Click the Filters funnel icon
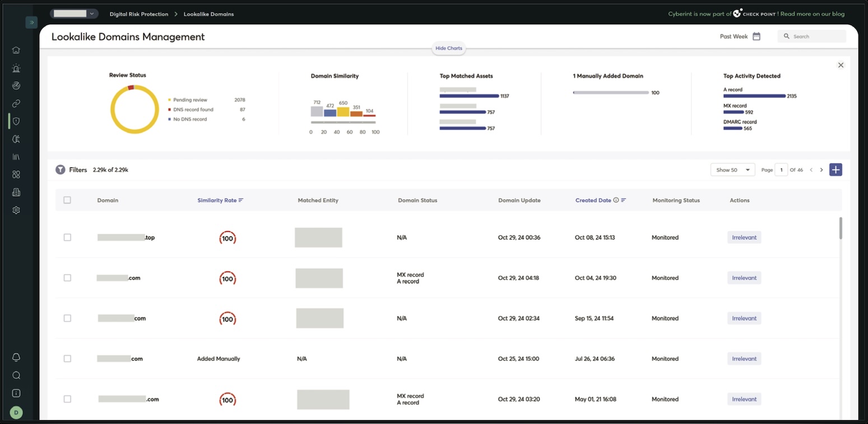Image resolution: width=868 pixels, height=424 pixels. click(x=61, y=170)
